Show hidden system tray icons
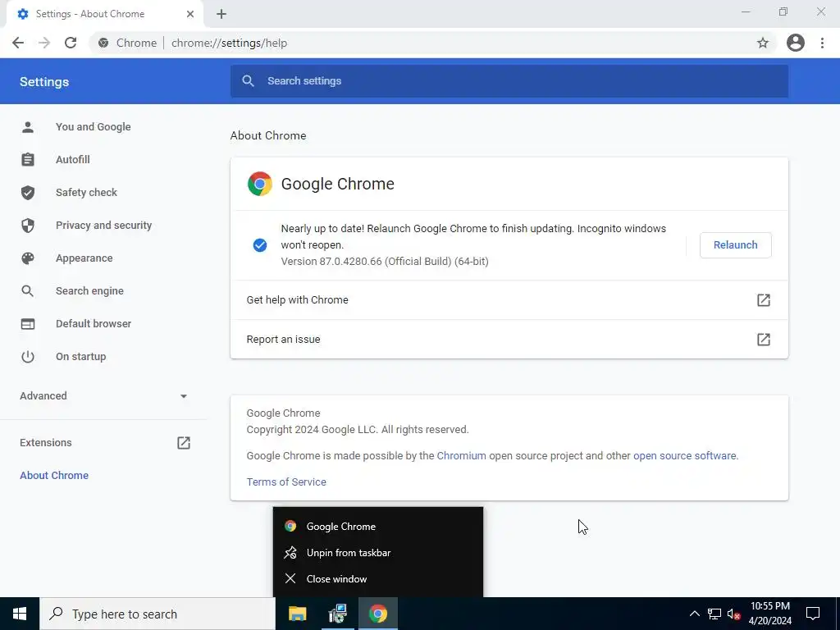Screen dimensions: 840x630 point(694,614)
